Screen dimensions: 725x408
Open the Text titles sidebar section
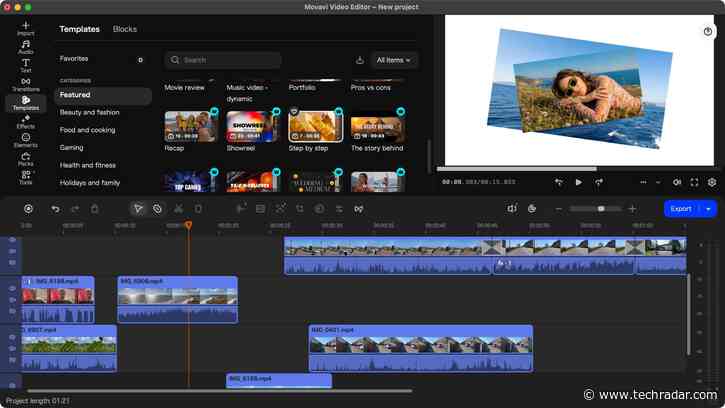point(25,66)
